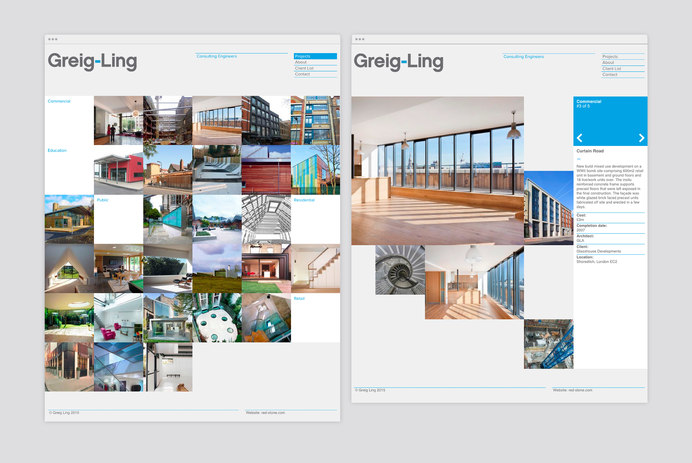Viewport: 692px width, 463px height.
Task: Open kitchen interior photo on right page
Action: pyautogui.click(x=474, y=282)
